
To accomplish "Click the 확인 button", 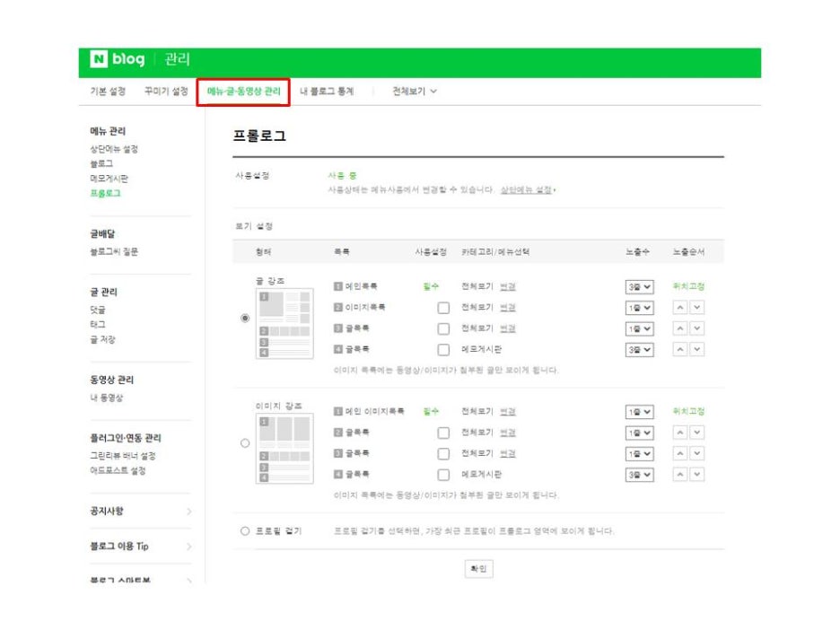I will coord(478,569).
